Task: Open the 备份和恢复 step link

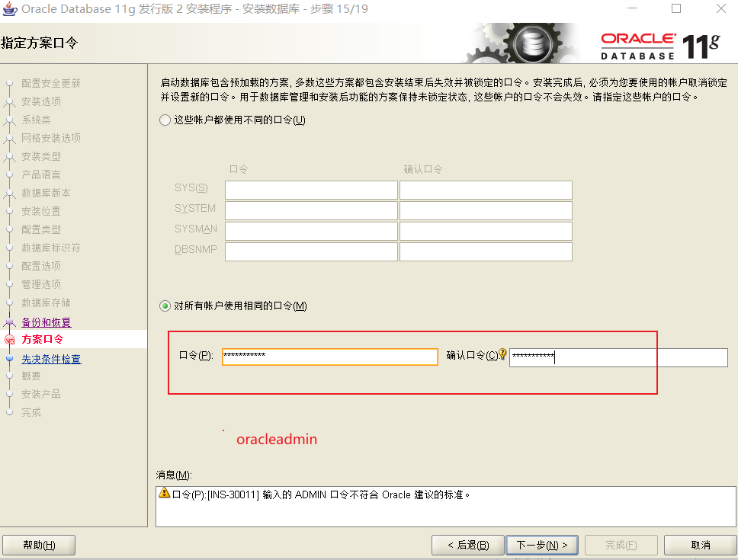Action: coord(46,322)
